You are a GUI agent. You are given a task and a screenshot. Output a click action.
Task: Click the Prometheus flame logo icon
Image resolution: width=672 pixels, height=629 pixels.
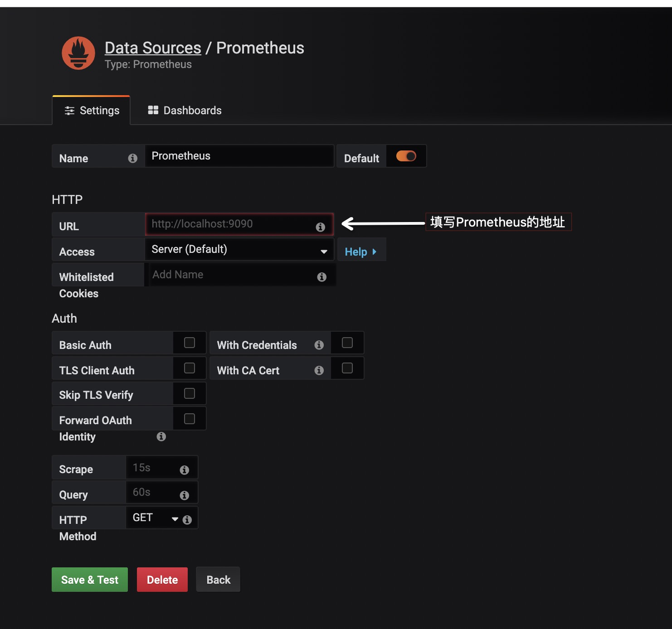click(x=78, y=53)
